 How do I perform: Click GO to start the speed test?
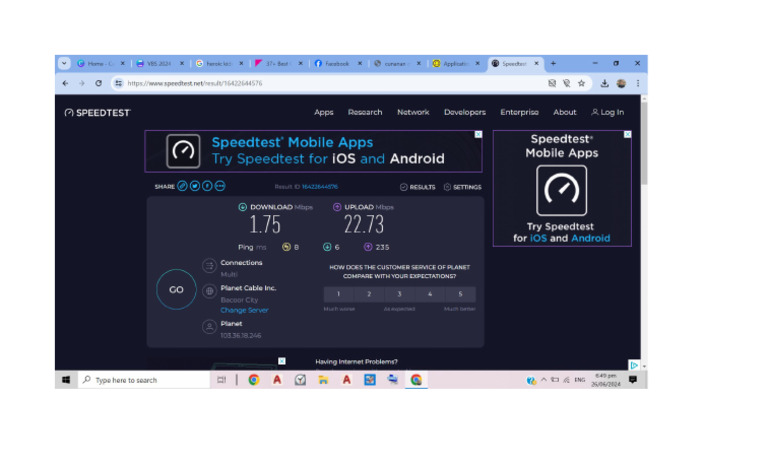(x=176, y=290)
